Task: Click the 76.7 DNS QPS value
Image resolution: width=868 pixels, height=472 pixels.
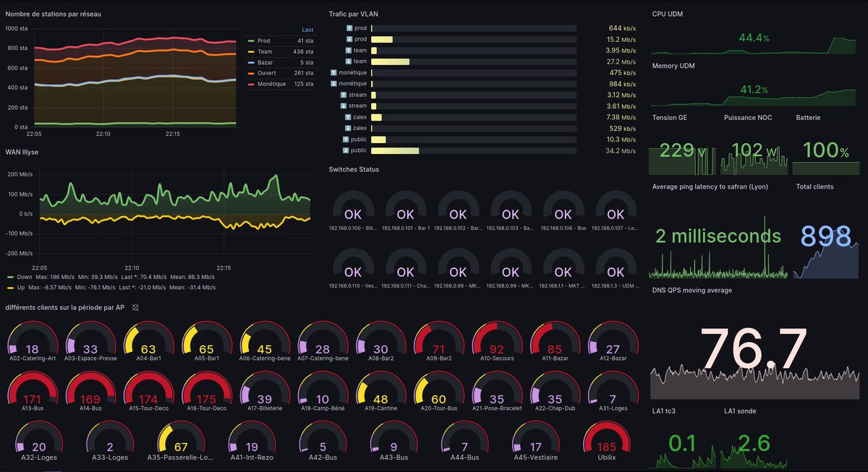Action: point(754,348)
